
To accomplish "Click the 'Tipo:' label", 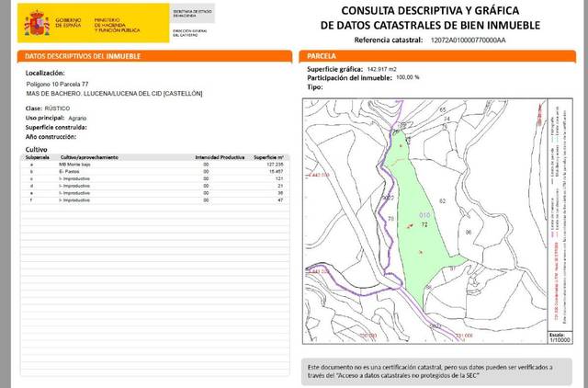I will [x=314, y=87].
